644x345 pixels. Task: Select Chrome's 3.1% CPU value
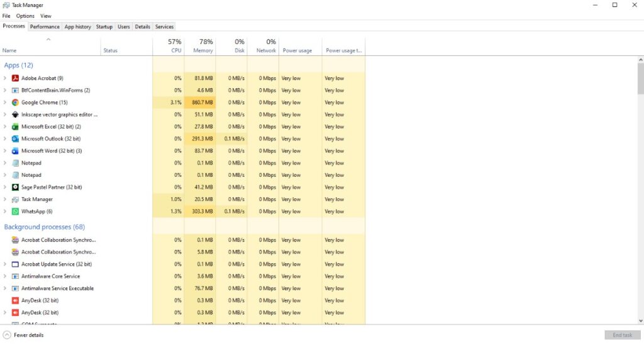pyautogui.click(x=176, y=103)
